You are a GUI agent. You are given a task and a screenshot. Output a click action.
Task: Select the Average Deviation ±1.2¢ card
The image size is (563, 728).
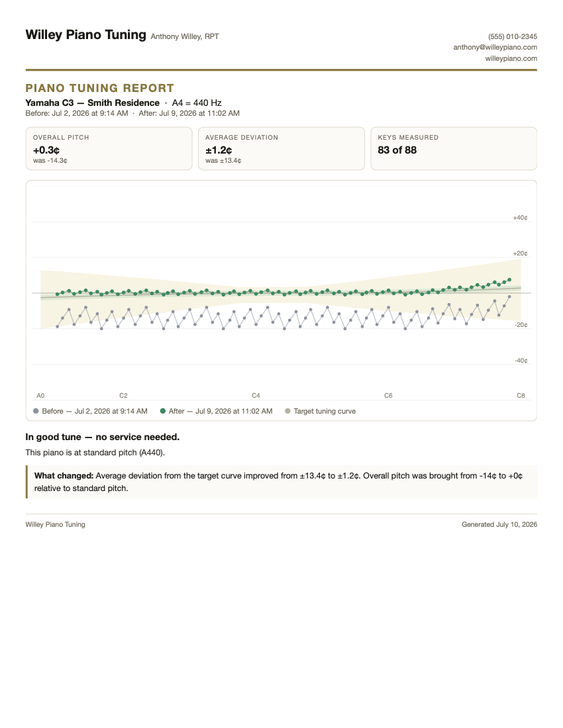point(281,148)
